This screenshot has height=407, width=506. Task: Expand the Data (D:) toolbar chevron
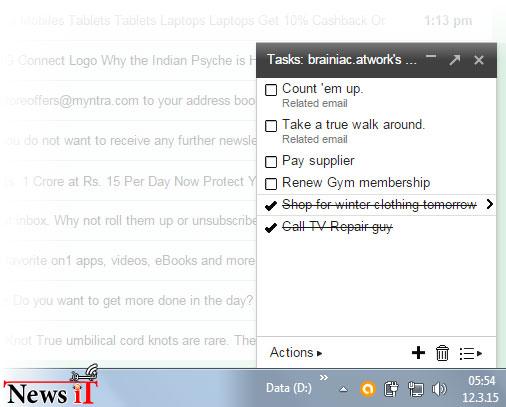pos(324,378)
